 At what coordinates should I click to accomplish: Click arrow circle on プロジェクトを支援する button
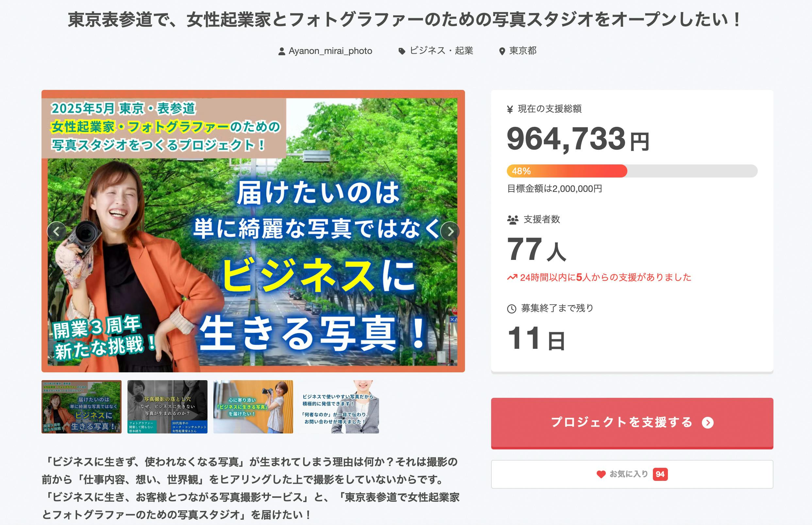[x=708, y=423]
